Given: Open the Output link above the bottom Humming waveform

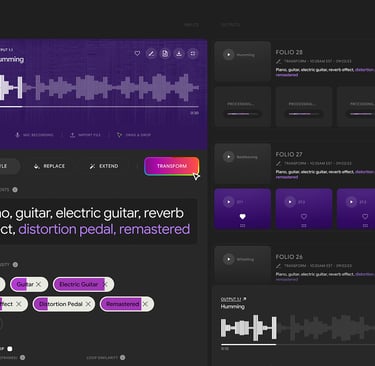Looking at the screenshot, I should coord(233,299).
